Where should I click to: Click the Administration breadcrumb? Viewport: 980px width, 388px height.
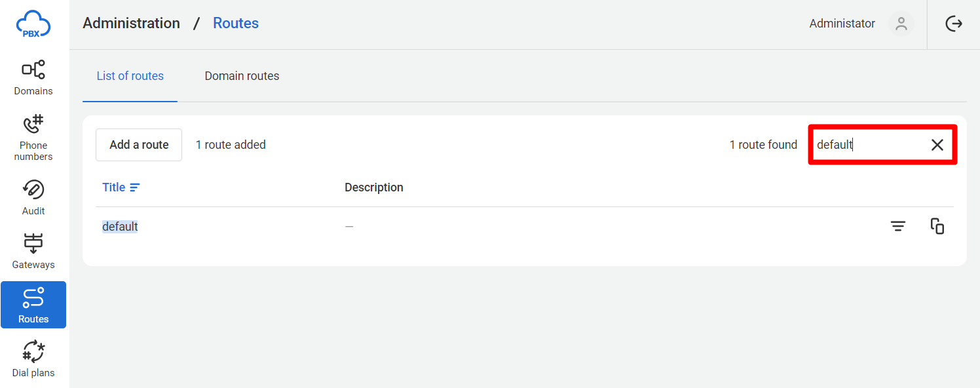click(x=131, y=23)
